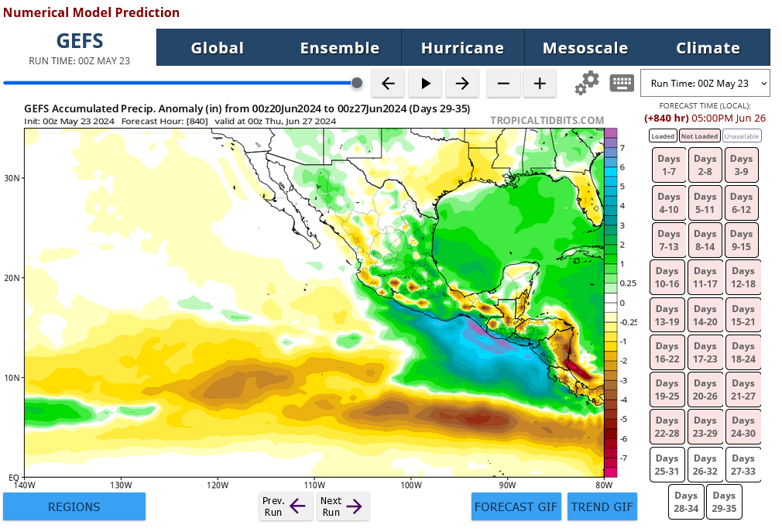The height and width of the screenshot is (532, 782).
Task: Select forecast Days 20-26
Action: [x=705, y=390]
